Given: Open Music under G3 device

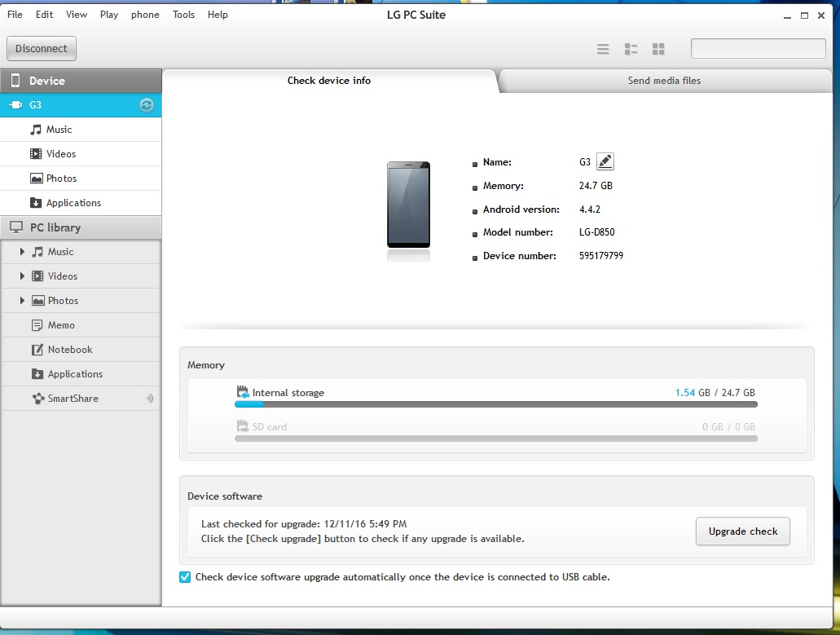Looking at the screenshot, I should click(81, 130).
